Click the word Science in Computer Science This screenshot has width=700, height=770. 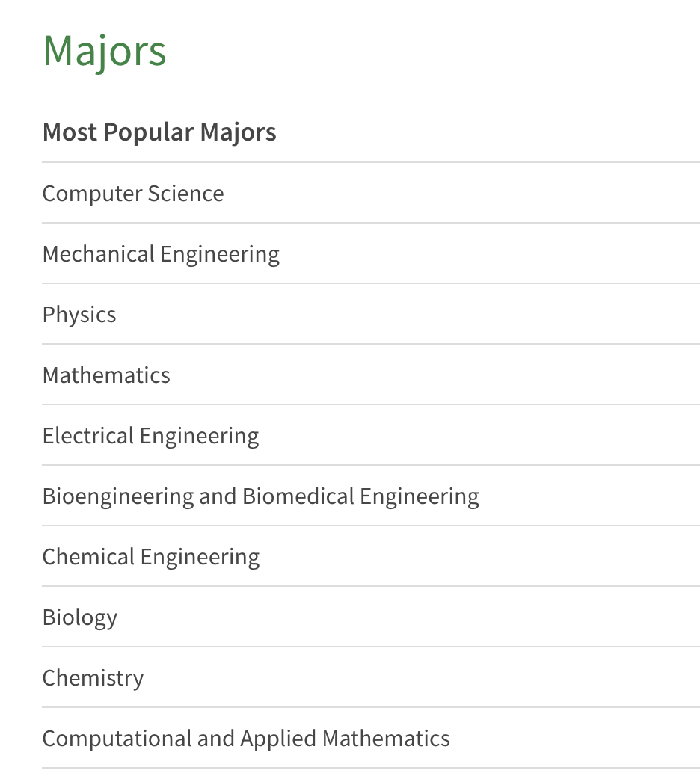point(185,194)
